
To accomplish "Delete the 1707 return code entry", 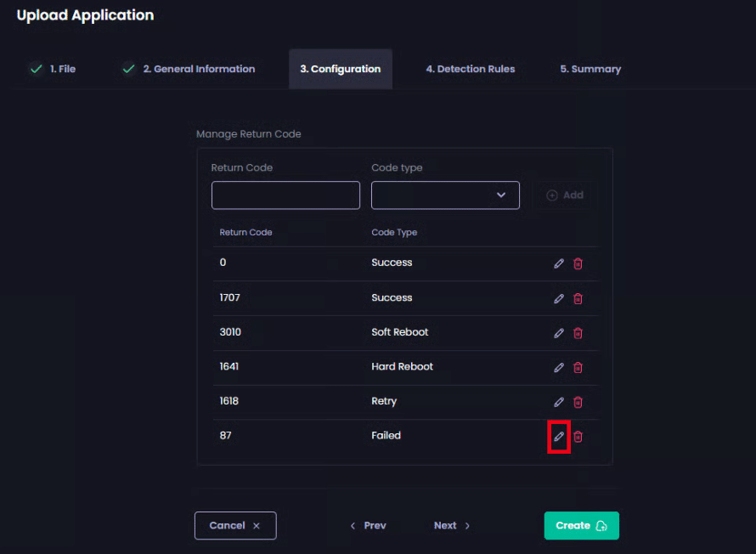I will click(x=578, y=298).
